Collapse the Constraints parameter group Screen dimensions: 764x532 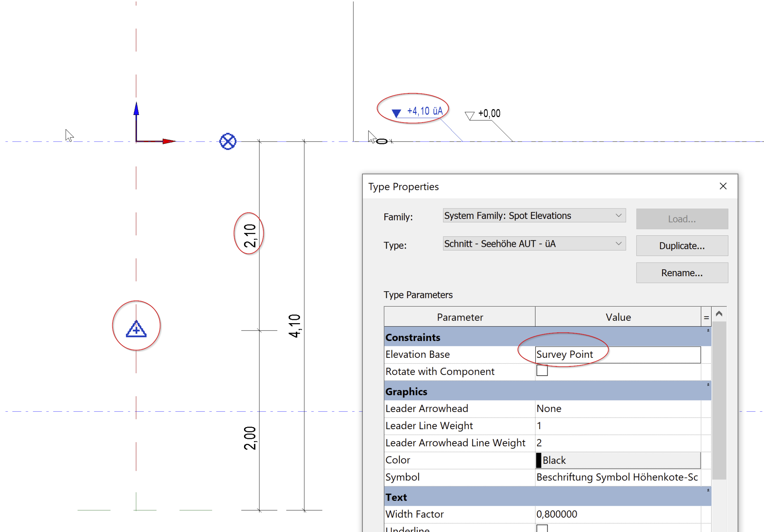708,331
